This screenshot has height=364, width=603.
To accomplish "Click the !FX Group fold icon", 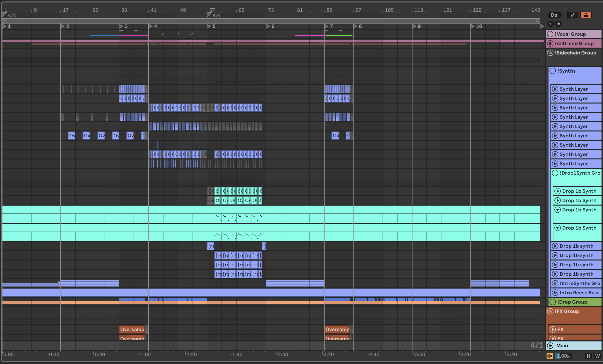I will tap(550, 311).
